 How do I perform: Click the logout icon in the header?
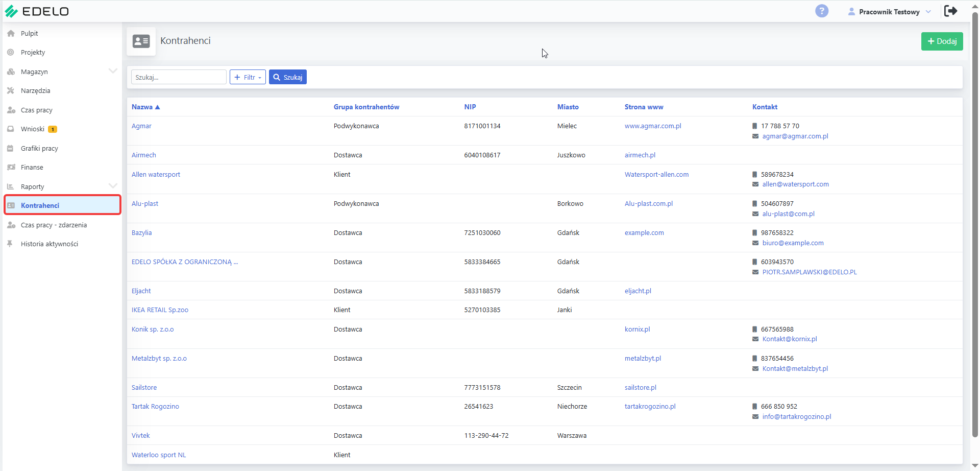950,11
